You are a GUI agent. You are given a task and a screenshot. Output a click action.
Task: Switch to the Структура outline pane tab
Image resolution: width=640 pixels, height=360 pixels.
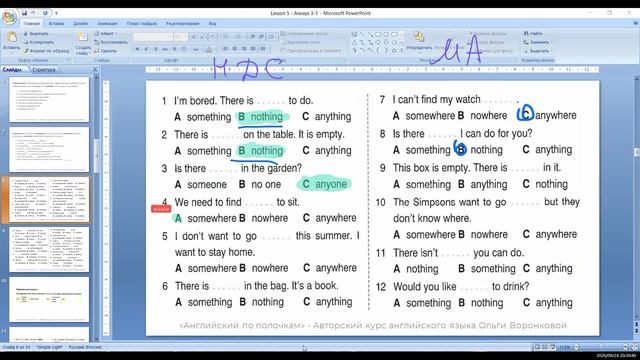[44, 70]
